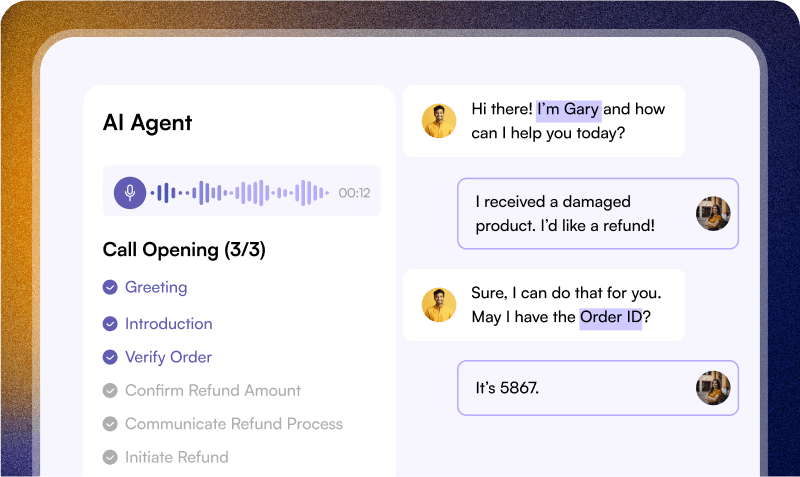Viewport: 800px width, 477px height.
Task: Open the Confirm Refund Amount step label
Action: coord(213,390)
